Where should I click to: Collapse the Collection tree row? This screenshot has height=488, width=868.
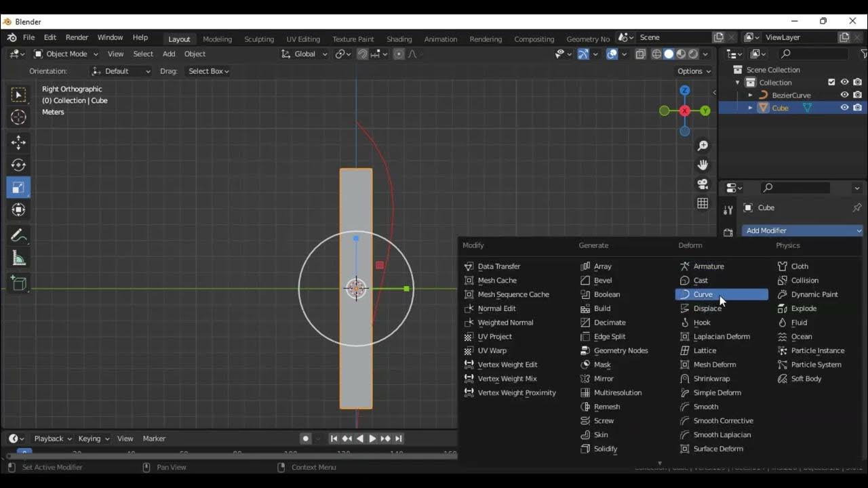[738, 83]
